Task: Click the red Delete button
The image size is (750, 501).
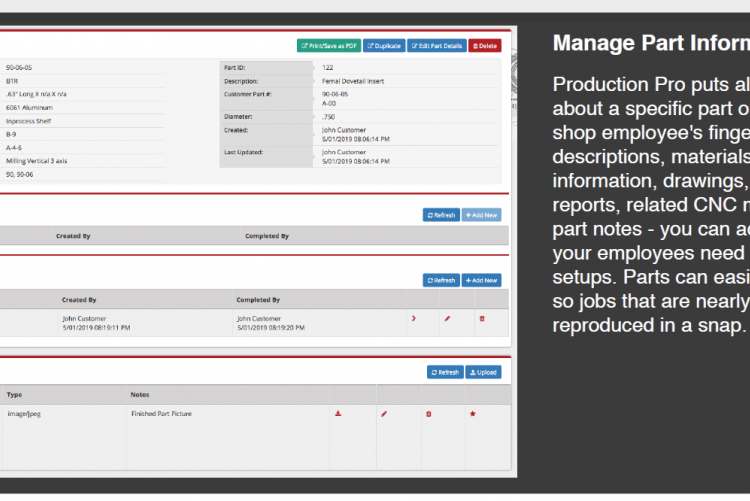Action: 485,46
